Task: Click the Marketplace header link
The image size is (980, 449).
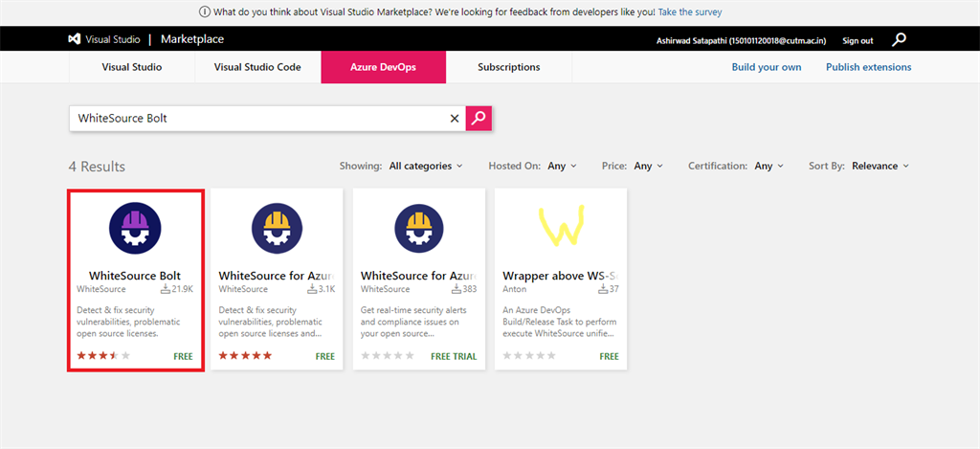Action: (x=191, y=39)
